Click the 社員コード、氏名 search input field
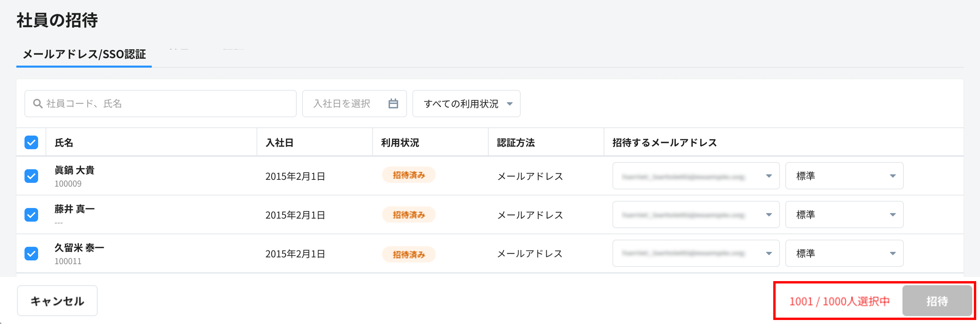 (160, 103)
